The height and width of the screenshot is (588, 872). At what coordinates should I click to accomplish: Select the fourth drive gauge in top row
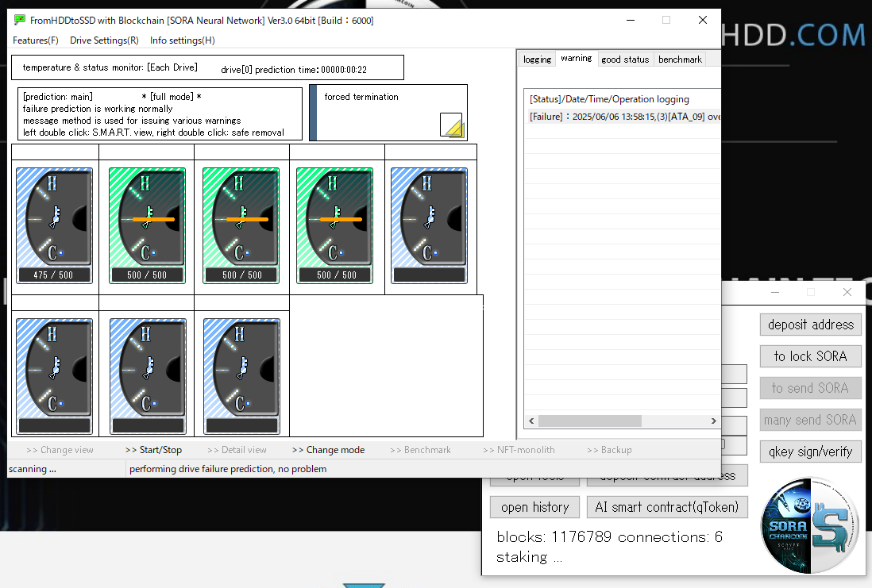pos(335,225)
